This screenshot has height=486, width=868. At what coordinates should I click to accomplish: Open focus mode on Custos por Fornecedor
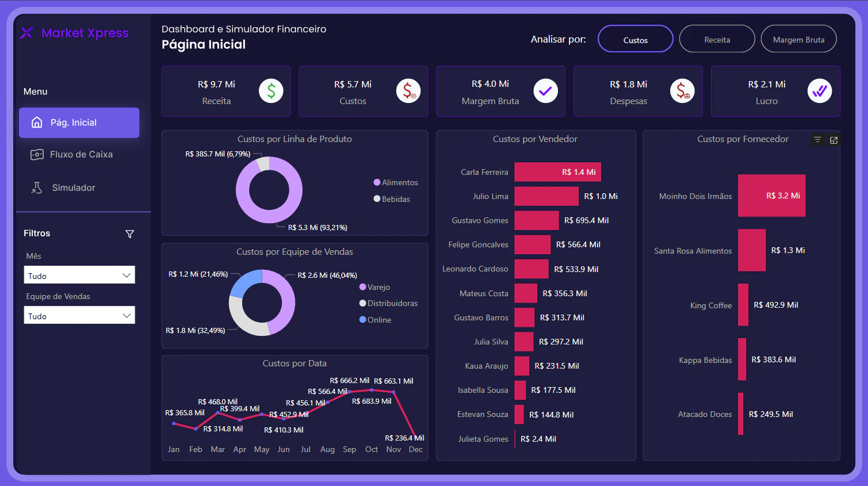[x=833, y=140]
